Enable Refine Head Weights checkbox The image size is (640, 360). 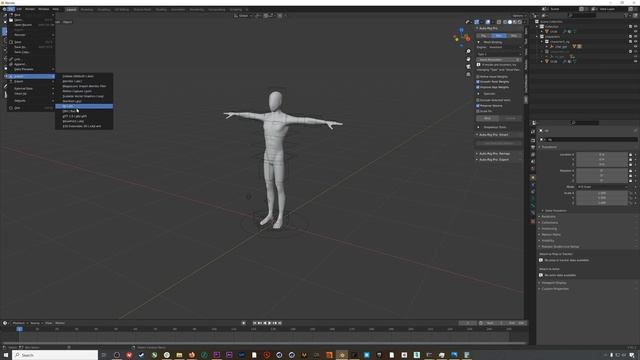[x=478, y=77]
